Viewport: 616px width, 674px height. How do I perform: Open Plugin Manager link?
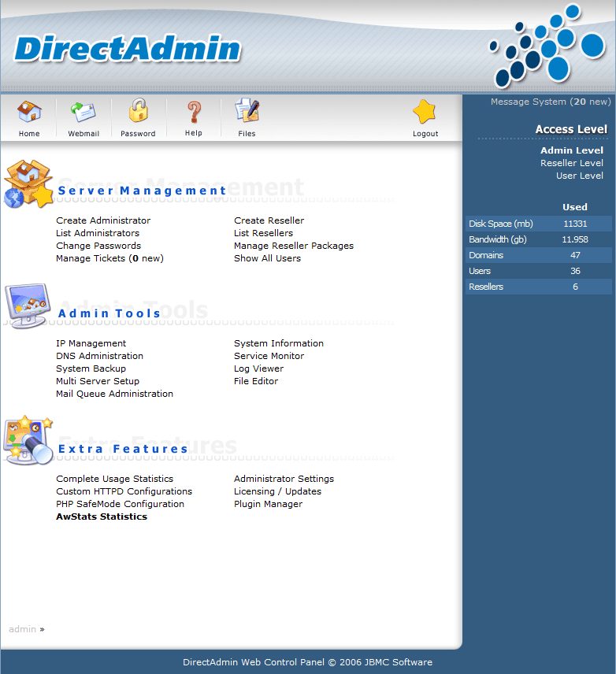268,504
